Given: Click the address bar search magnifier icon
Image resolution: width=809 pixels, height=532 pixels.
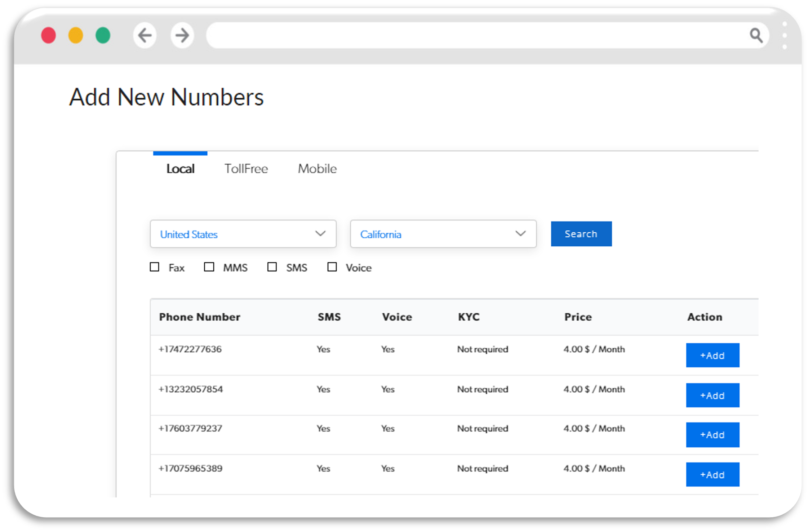Looking at the screenshot, I should [756, 35].
